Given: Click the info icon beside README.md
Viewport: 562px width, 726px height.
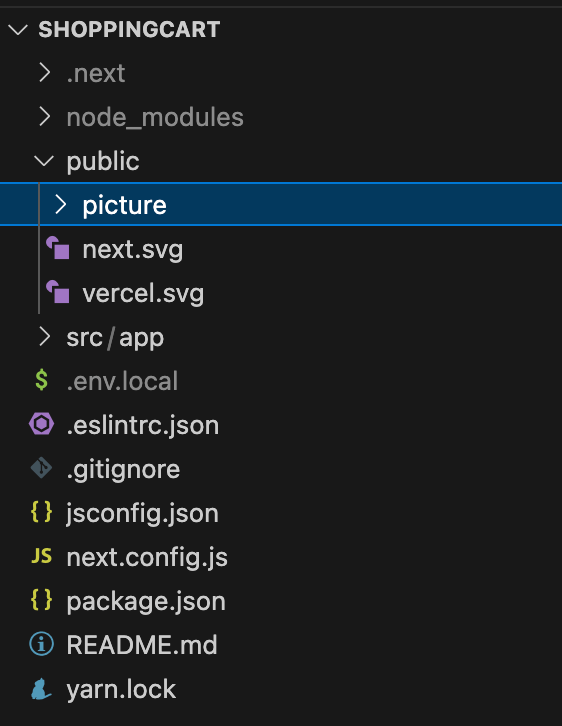Looking at the screenshot, I should click(42, 644).
